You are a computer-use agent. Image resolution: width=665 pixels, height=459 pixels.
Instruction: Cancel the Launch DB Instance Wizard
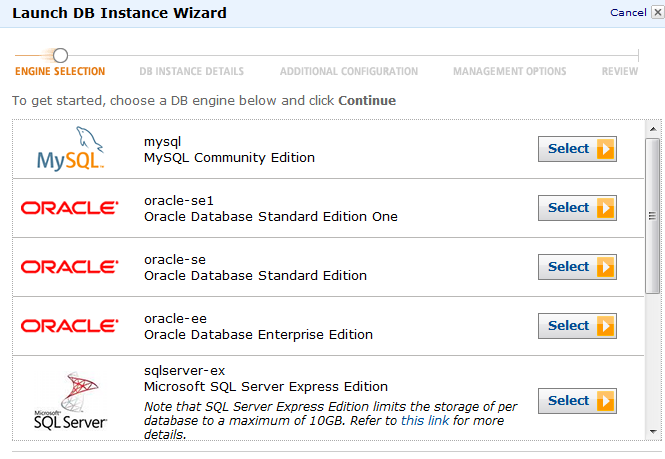coord(628,13)
